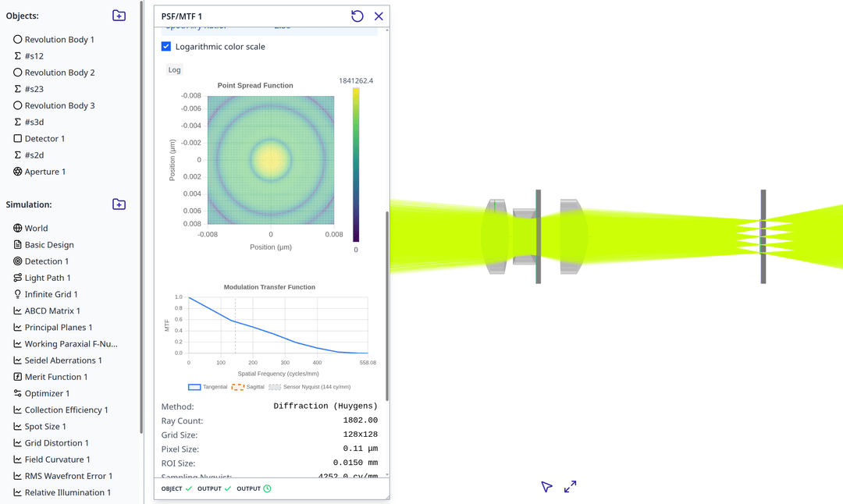Click the add folder icon next to Simulation
The height and width of the screenshot is (504, 843).
(x=119, y=204)
